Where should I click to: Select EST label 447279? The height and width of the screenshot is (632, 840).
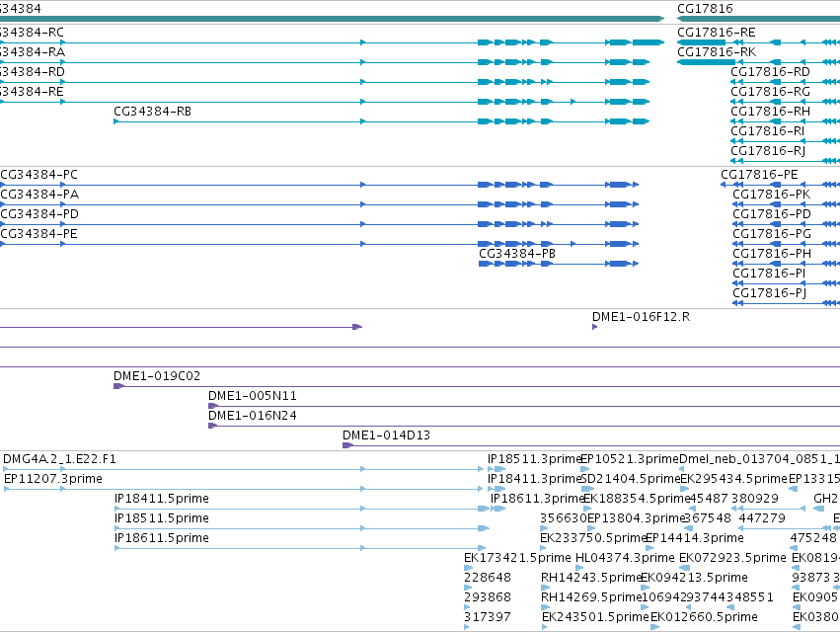point(762,518)
